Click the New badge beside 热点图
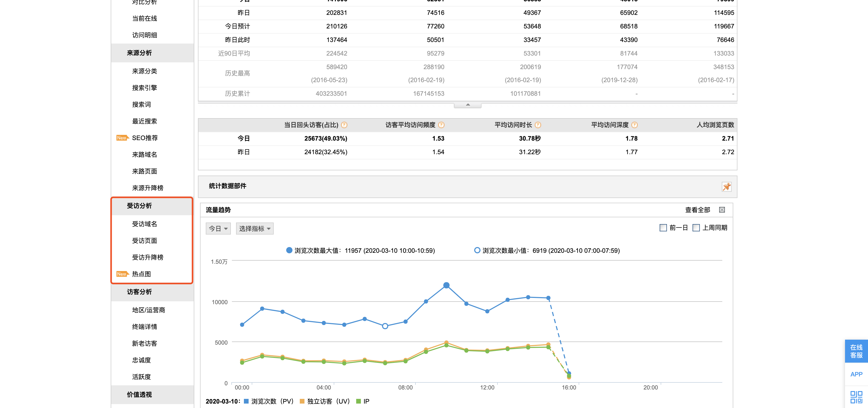The height and width of the screenshot is (408, 868). [122, 274]
